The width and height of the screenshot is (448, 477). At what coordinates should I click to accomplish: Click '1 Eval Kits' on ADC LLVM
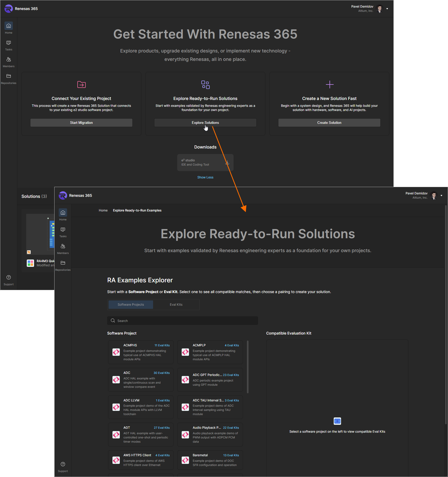[163, 400]
